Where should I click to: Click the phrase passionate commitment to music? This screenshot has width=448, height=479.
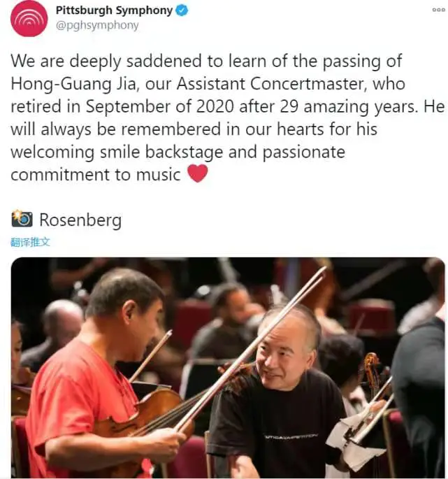178,164
